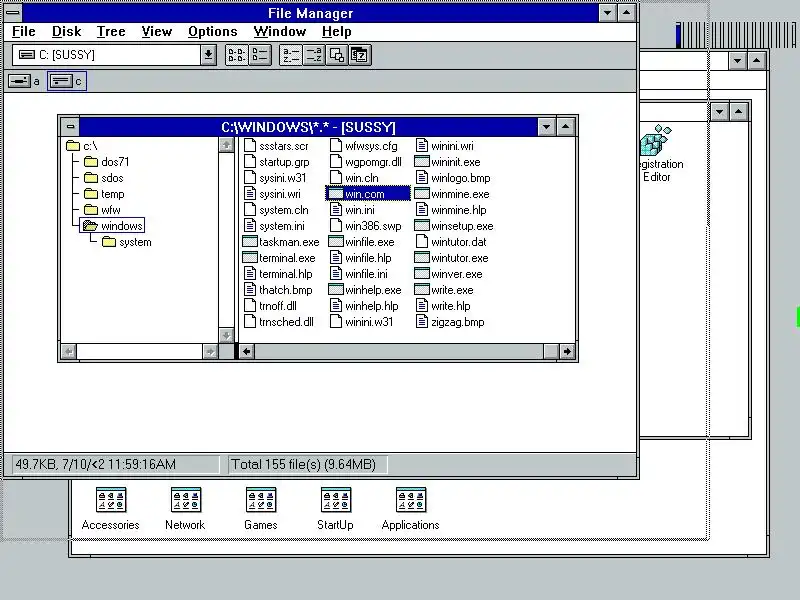800x600 pixels.
Task: Open the Games program group
Action: (x=261, y=509)
